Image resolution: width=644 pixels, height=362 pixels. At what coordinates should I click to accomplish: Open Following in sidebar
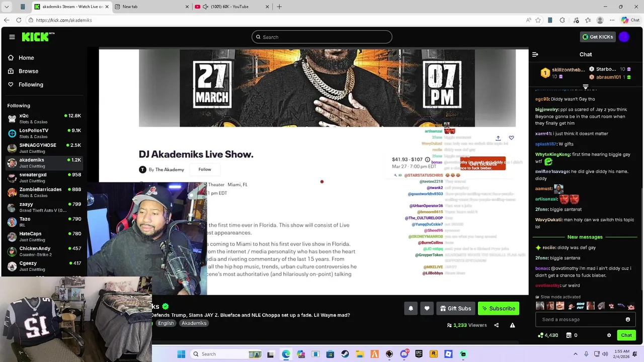(26, 84)
